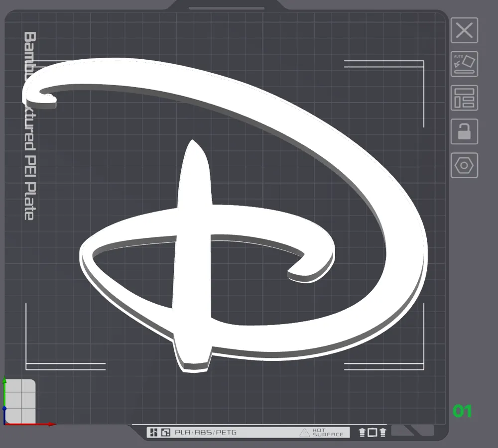Screen dimensions: 498x448
Task: Toggle the middle extruder indicator on the plate bar
Action: tap(373, 432)
